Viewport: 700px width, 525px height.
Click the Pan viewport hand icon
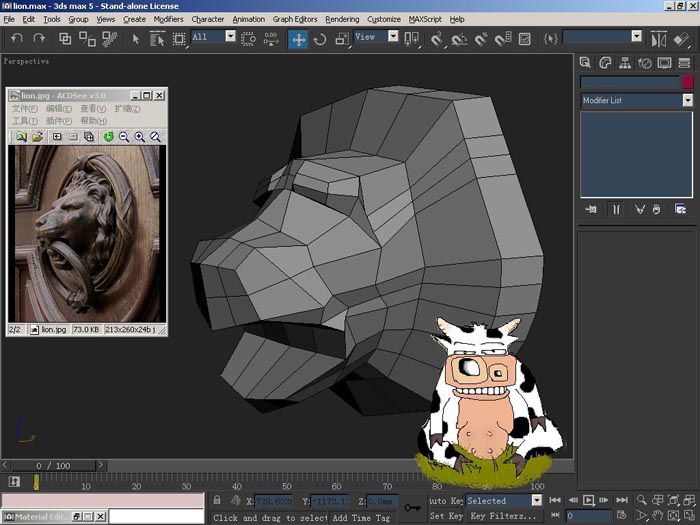click(x=657, y=516)
